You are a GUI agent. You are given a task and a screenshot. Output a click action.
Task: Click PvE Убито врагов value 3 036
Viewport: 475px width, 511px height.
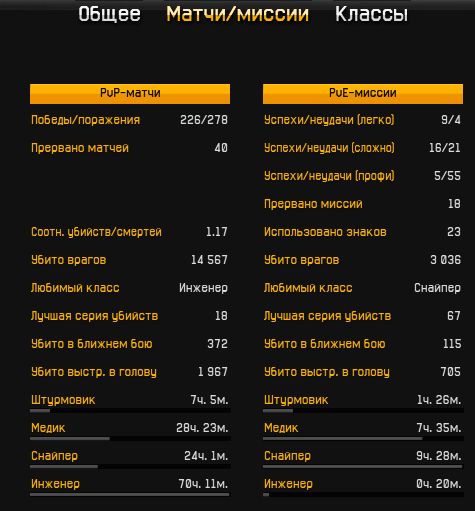click(446, 260)
